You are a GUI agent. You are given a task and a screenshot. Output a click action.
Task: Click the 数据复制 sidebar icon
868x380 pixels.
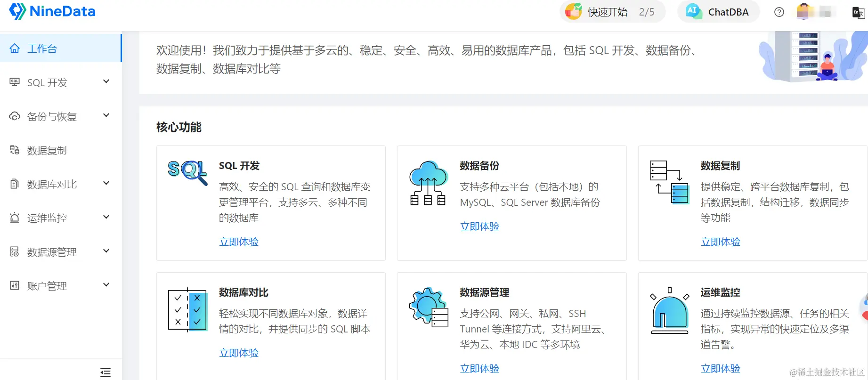point(15,150)
